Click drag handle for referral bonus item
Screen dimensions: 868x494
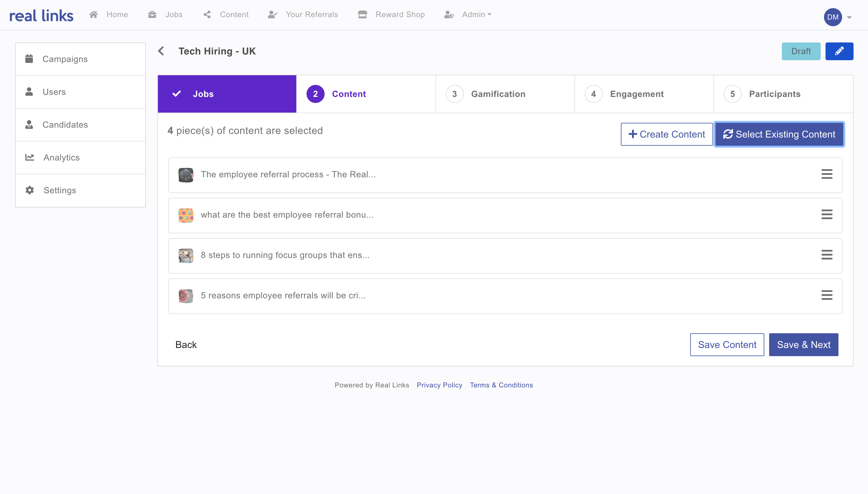coord(827,214)
